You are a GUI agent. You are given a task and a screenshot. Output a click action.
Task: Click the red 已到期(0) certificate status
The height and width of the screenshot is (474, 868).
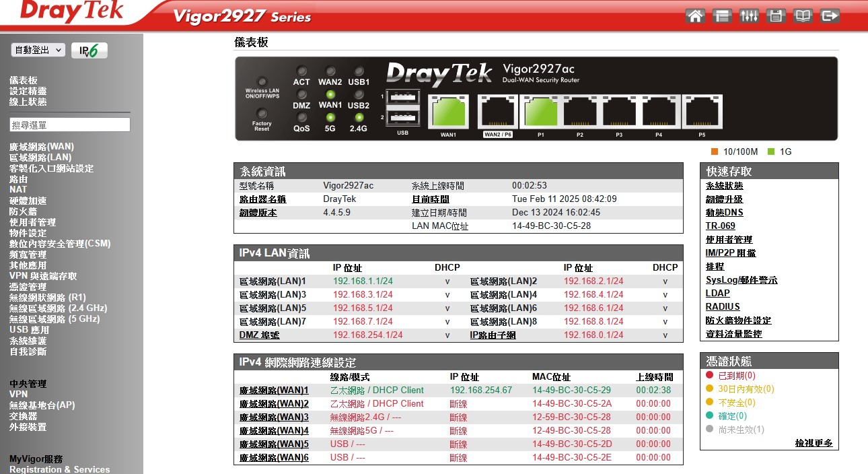(736, 376)
